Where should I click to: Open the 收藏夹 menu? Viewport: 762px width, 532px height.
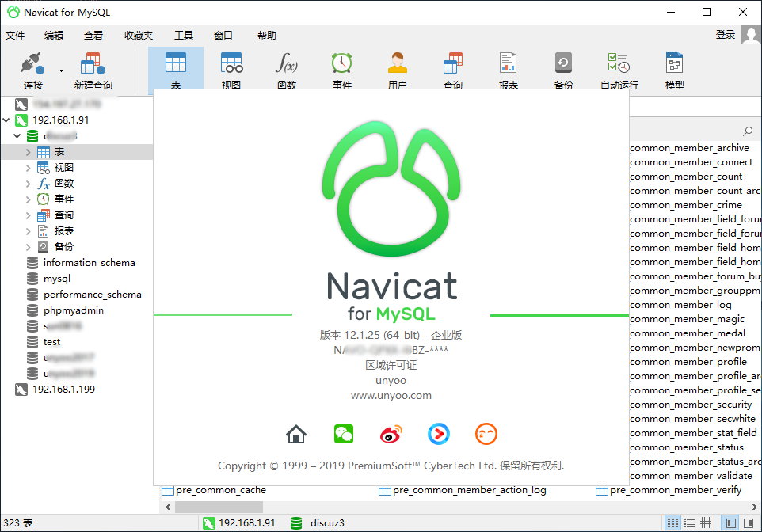139,35
